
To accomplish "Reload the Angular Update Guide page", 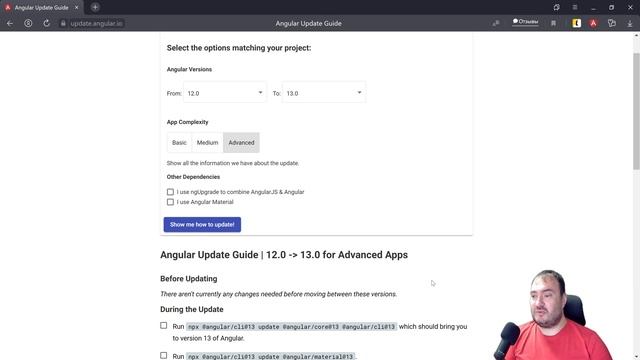I will (x=47, y=23).
